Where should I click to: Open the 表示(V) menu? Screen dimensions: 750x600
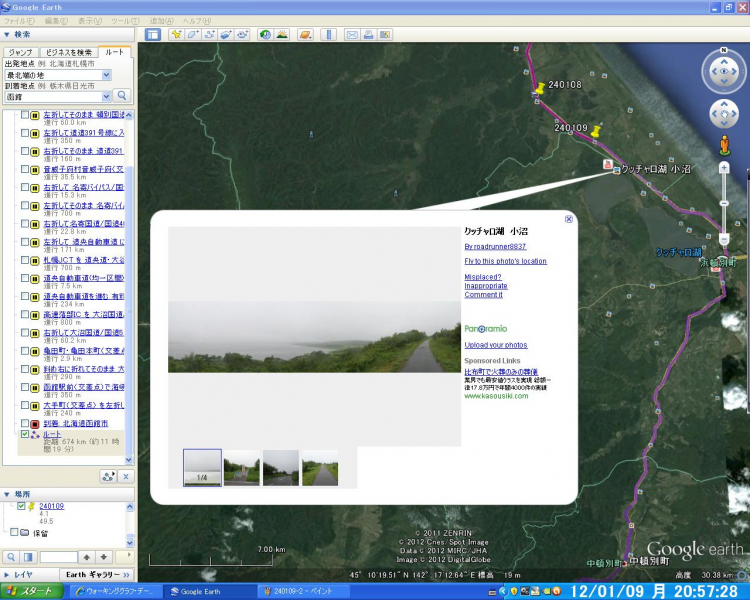pos(90,21)
